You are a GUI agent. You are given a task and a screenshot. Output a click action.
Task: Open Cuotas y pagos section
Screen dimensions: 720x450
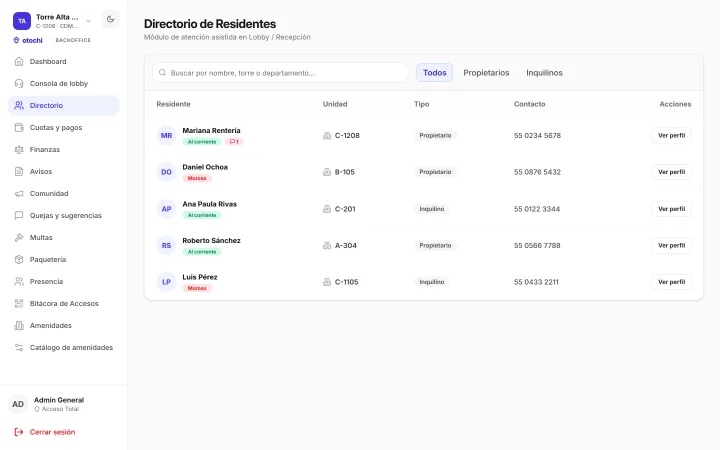64,128
